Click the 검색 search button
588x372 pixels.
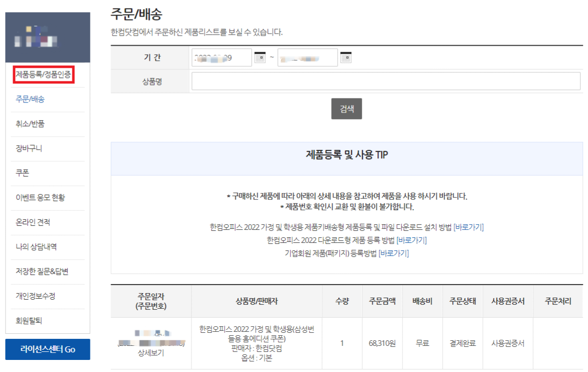coord(346,109)
